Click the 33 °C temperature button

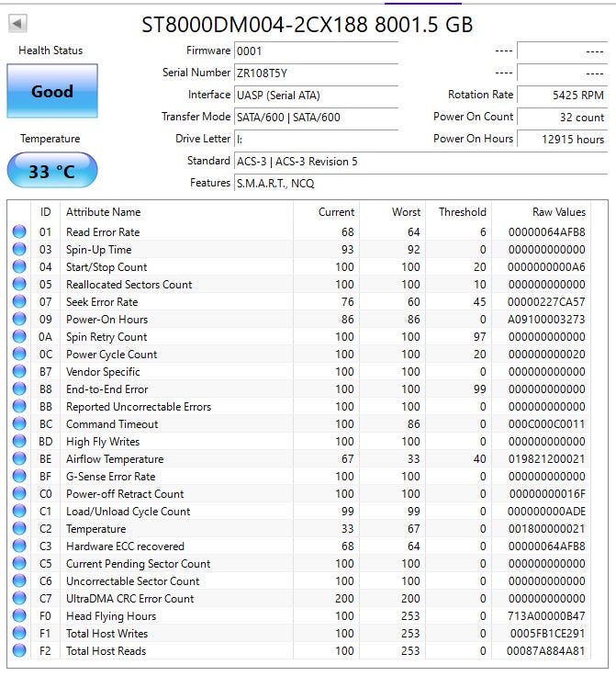52,170
